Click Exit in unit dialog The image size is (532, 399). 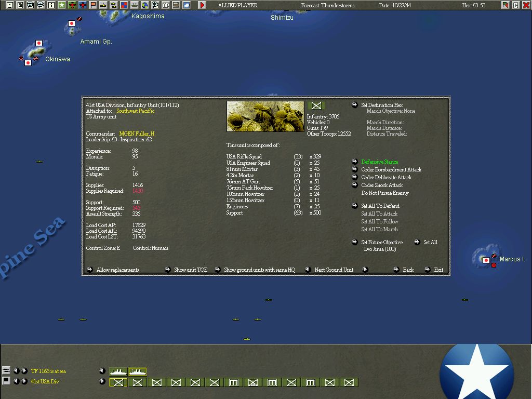(438, 270)
